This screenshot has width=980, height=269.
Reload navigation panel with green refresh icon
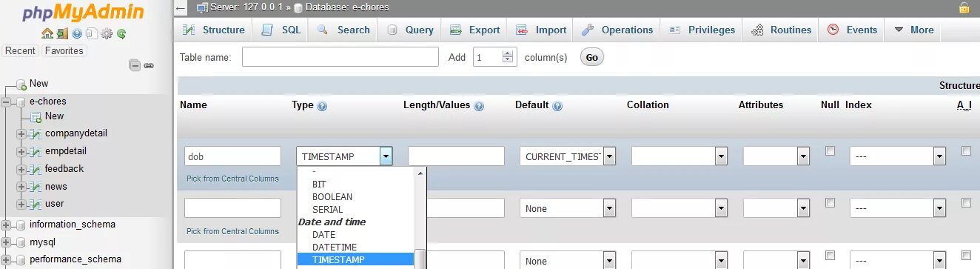coord(121,33)
